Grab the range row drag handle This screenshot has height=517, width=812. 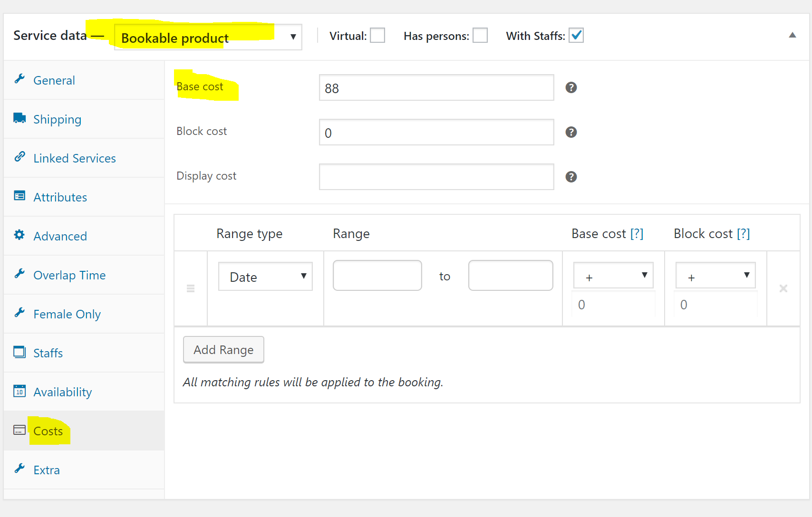pyautogui.click(x=191, y=288)
